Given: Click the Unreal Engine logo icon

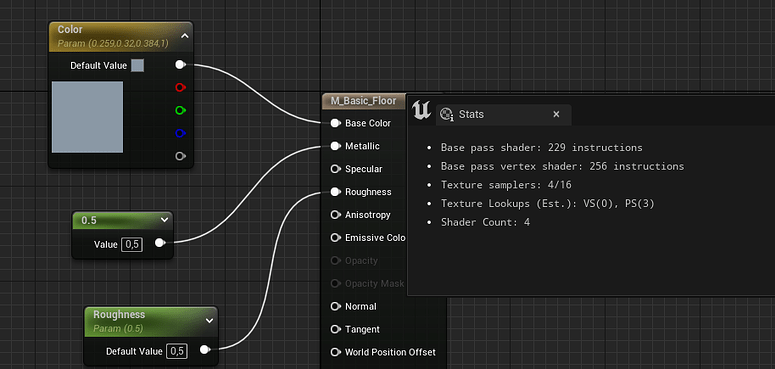Looking at the screenshot, I should point(421,111).
